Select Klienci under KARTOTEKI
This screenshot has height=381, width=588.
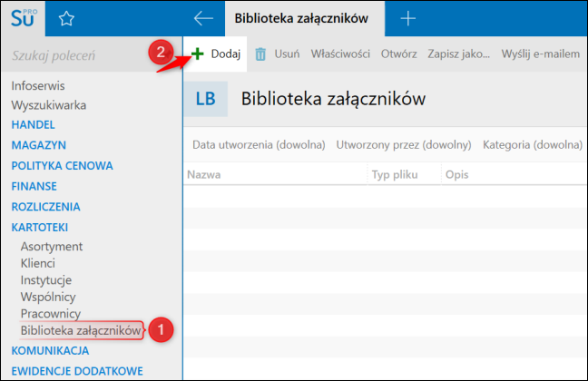[x=38, y=263]
